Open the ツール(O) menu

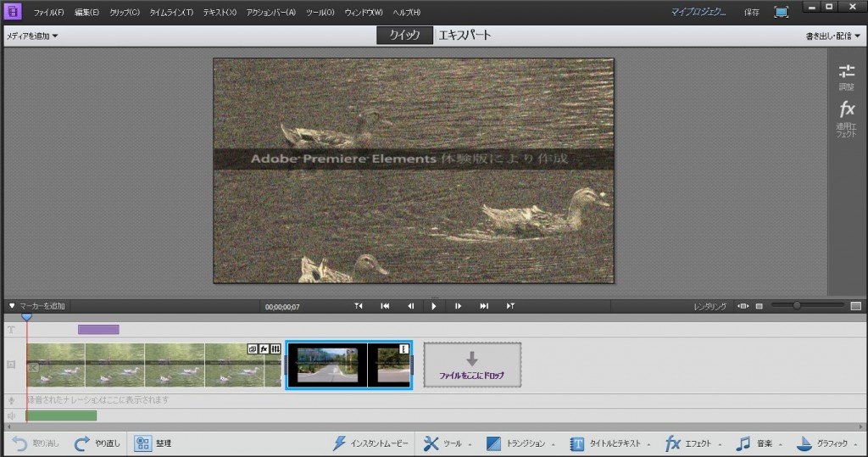click(x=320, y=12)
